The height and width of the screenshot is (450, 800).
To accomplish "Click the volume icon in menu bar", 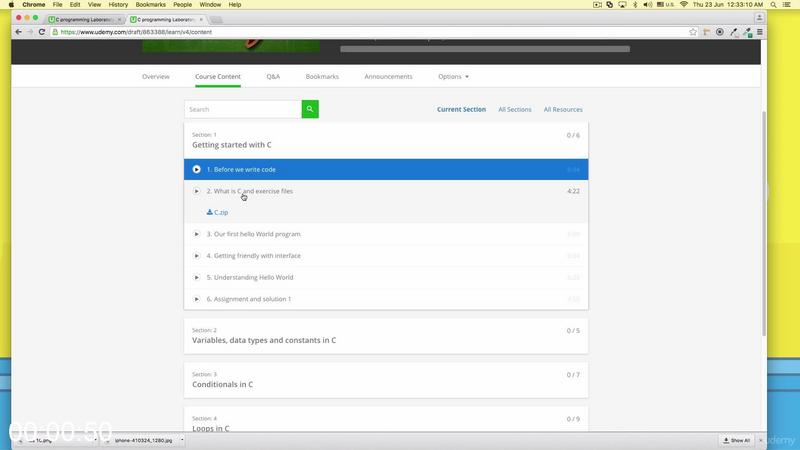I will [x=647, y=5].
